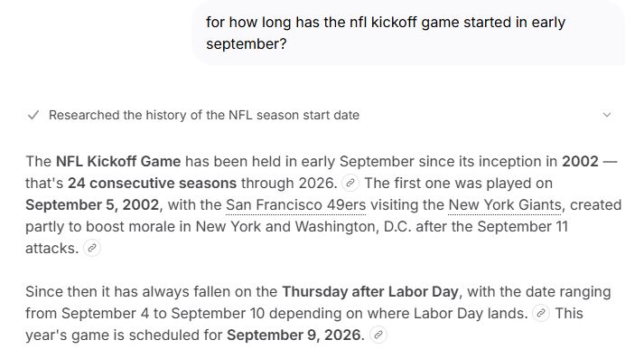Click the word "september?" in the question

[246, 44]
